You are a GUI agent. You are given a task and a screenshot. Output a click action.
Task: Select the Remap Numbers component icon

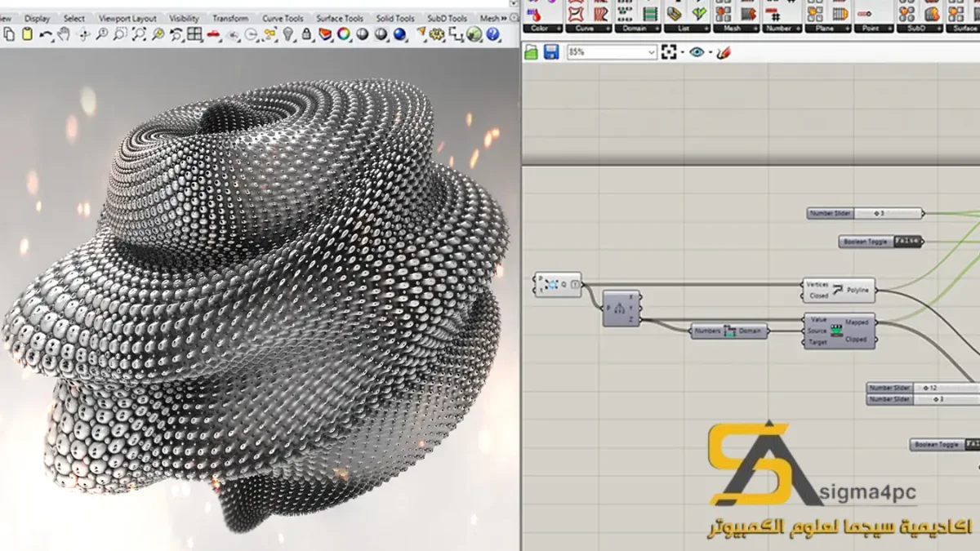tap(836, 331)
